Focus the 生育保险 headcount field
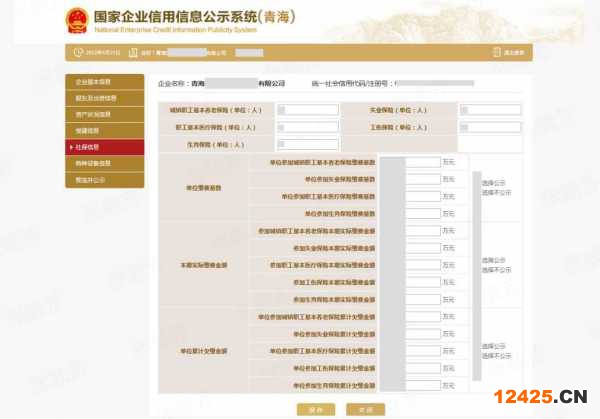 (308, 144)
